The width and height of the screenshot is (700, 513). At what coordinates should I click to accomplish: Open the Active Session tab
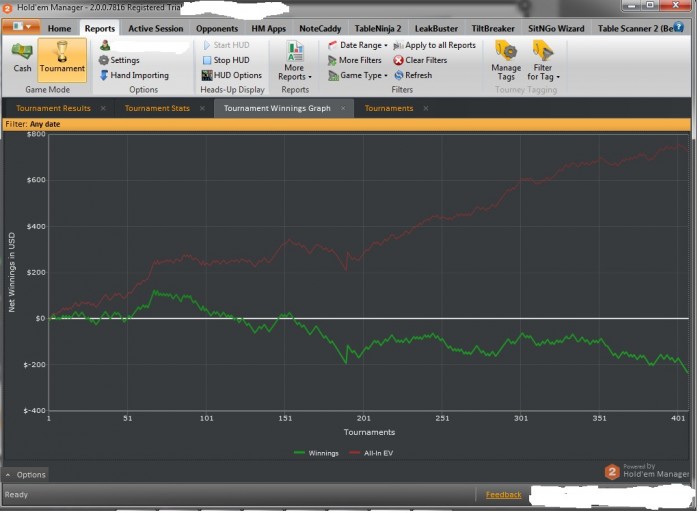pos(156,29)
